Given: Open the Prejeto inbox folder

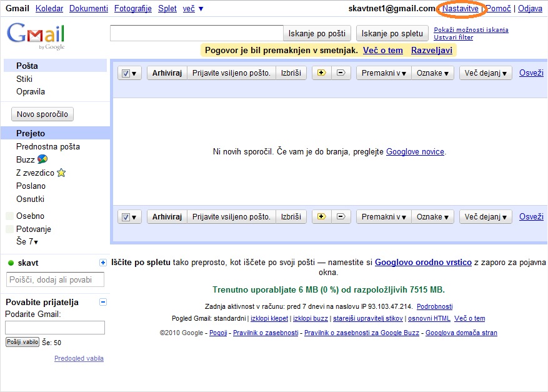Looking at the screenshot, I should (55, 133).
